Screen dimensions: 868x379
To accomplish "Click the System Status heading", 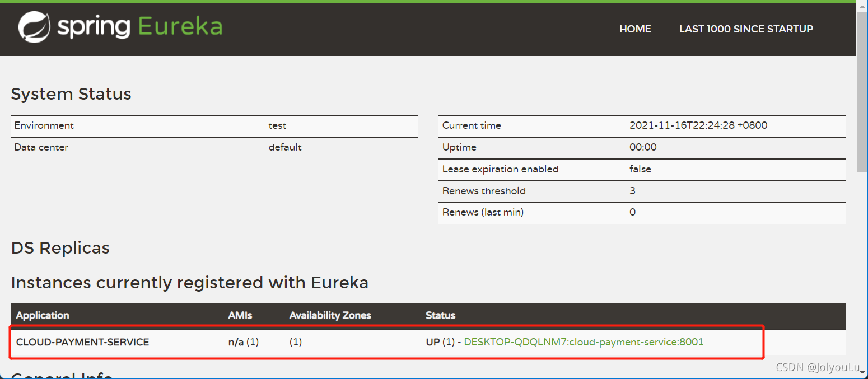I will point(71,94).
